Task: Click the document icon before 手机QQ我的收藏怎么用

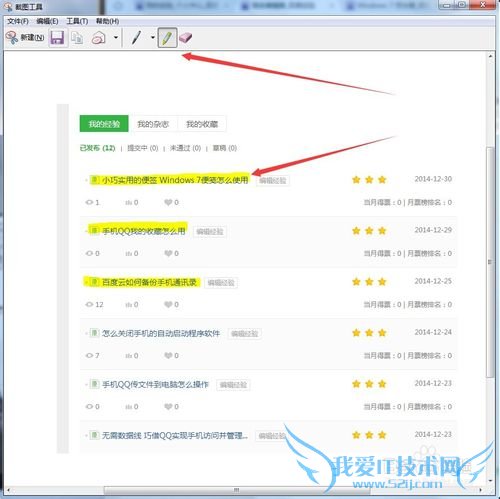Action: click(x=94, y=231)
